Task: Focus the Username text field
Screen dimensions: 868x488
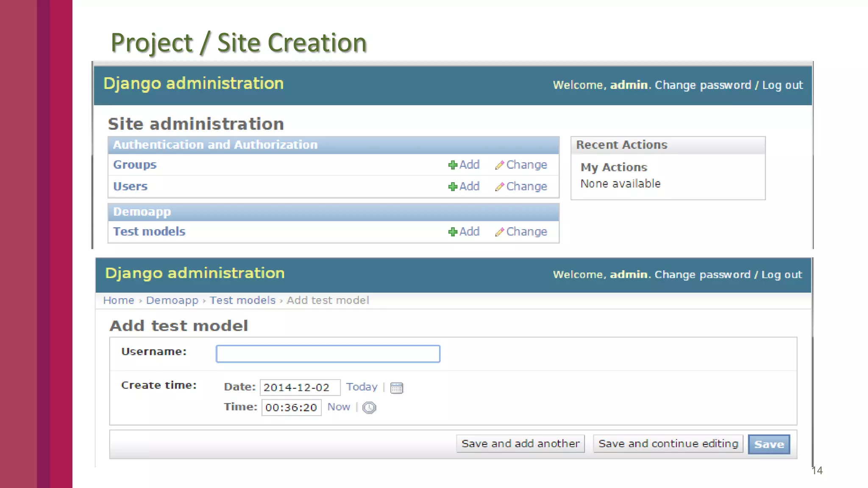Action: pos(328,354)
